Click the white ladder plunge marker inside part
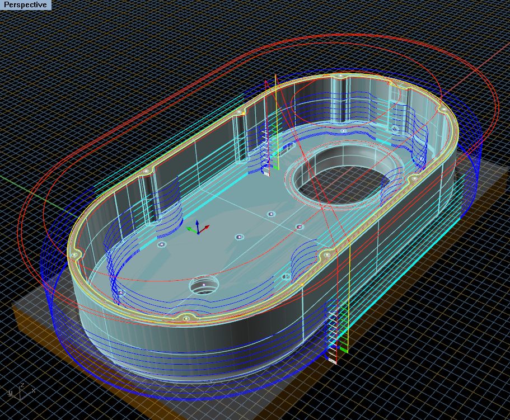This screenshot has width=510, height=420. pyautogui.click(x=266, y=152)
